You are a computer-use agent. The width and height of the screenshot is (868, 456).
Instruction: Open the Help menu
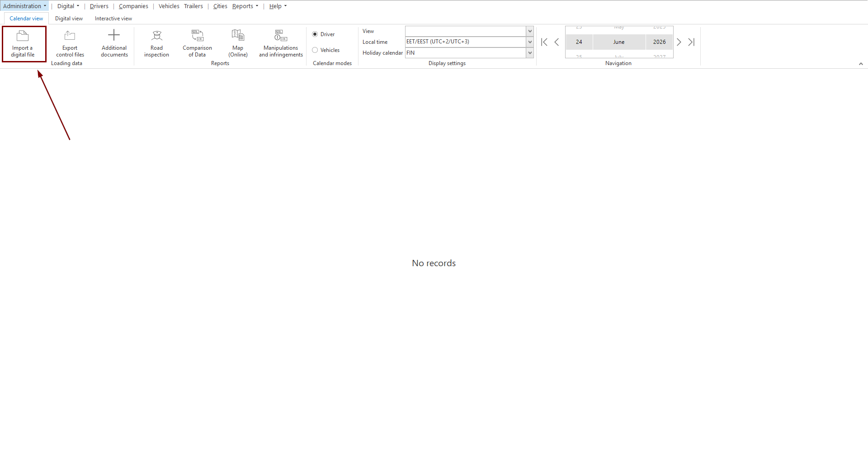click(x=278, y=6)
